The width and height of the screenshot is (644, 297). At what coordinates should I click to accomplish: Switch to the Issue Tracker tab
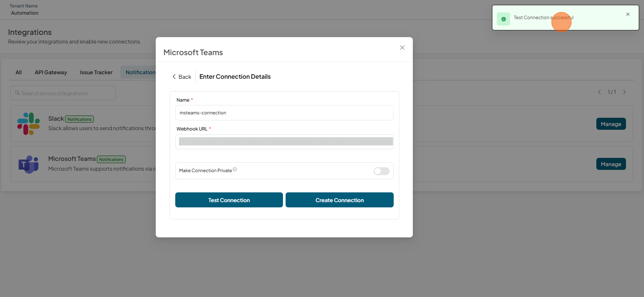point(96,72)
